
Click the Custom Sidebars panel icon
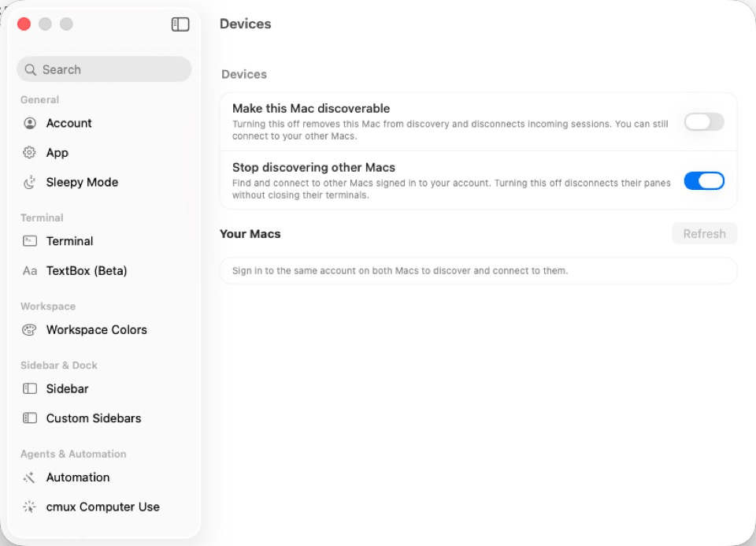tap(30, 418)
